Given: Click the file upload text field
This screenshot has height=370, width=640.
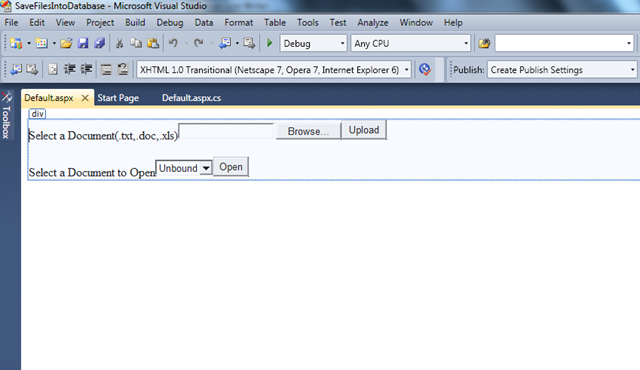Looking at the screenshot, I should pyautogui.click(x=227, y=131).
